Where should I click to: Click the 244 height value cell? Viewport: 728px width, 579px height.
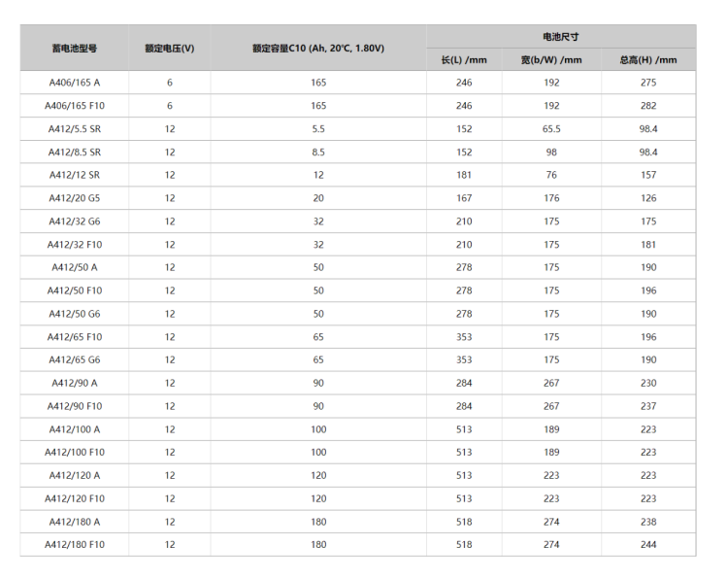[647, 545]
